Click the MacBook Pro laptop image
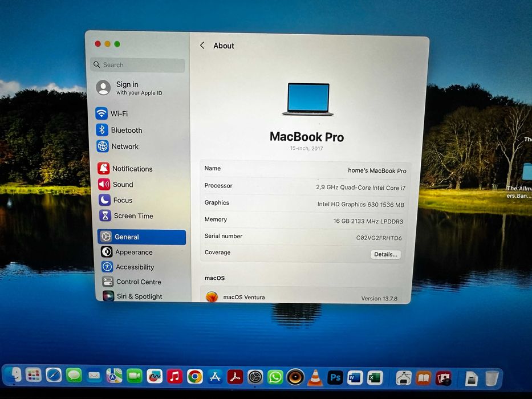The height and width of the screenshot is (399, 532). click(308, 99)
